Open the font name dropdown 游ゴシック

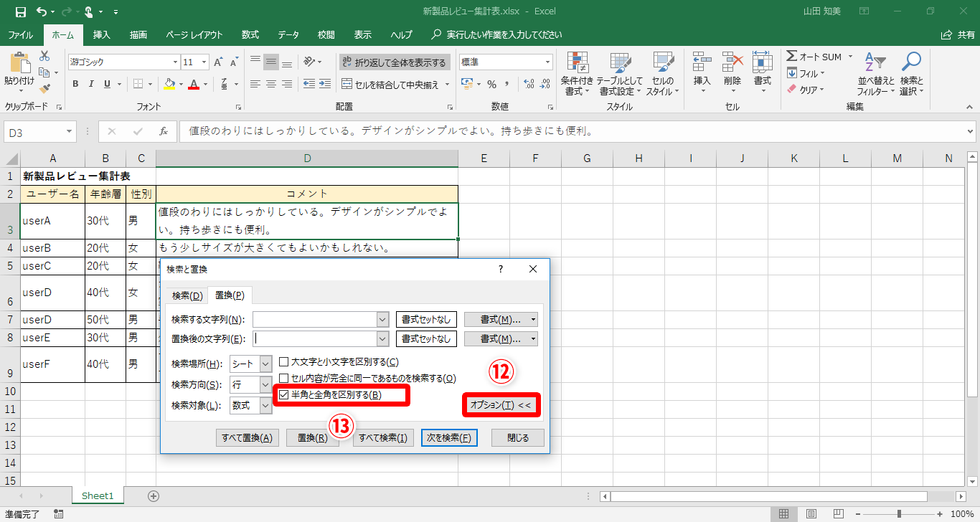(175, 62)
